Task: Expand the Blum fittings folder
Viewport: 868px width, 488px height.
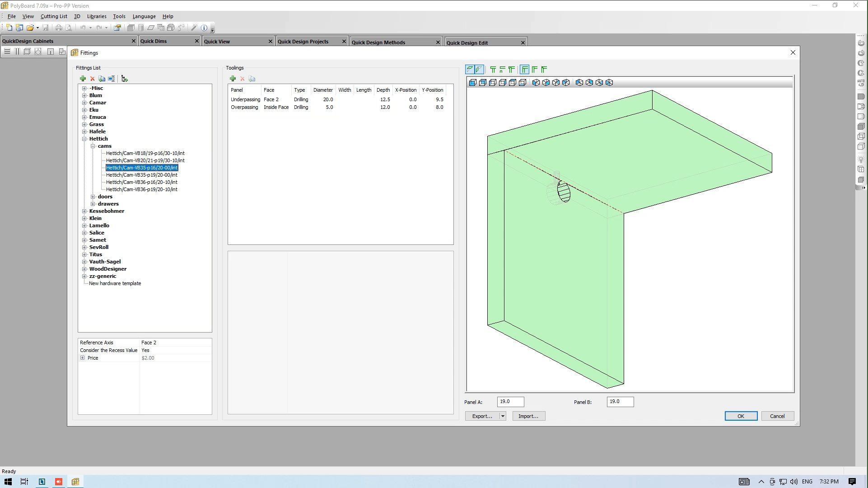Action: coord(84,95)
